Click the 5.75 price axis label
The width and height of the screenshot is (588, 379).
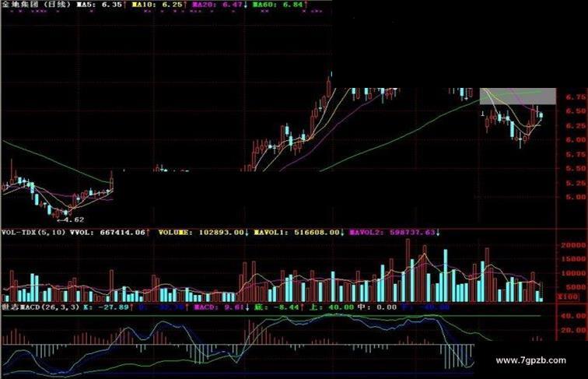[576, 154]
